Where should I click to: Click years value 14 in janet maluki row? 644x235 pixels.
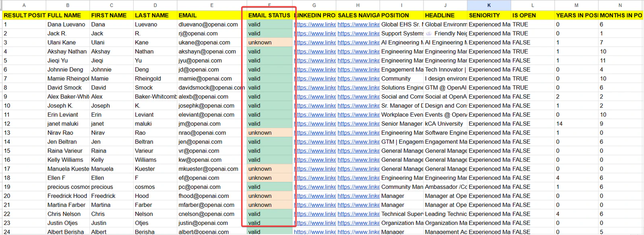(x=576, y=124)
